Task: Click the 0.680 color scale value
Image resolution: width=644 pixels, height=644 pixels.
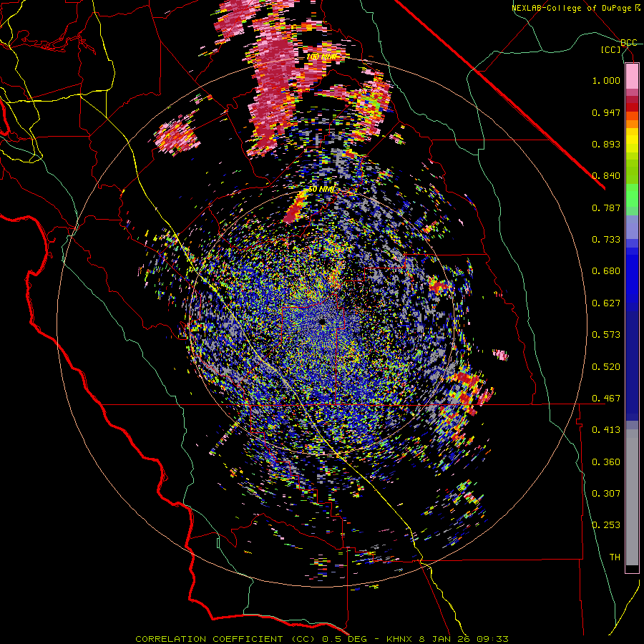Action: pyautogui.click(x=606, y=271)
